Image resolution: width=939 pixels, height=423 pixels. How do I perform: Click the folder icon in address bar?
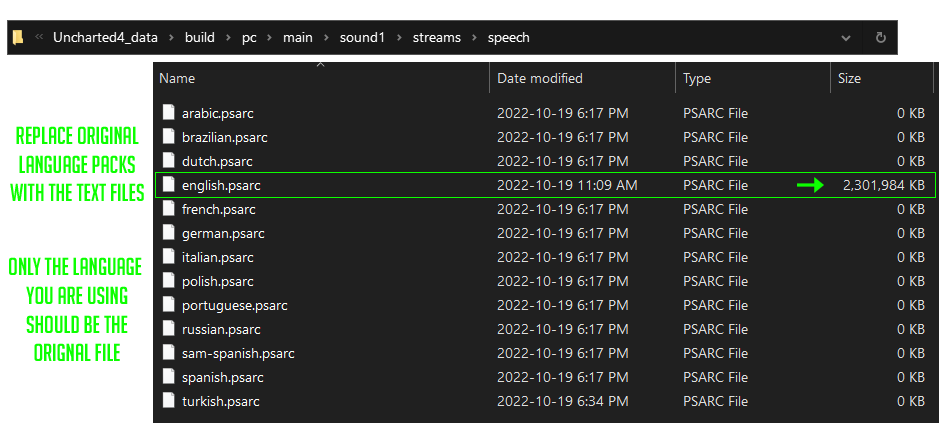18,38
